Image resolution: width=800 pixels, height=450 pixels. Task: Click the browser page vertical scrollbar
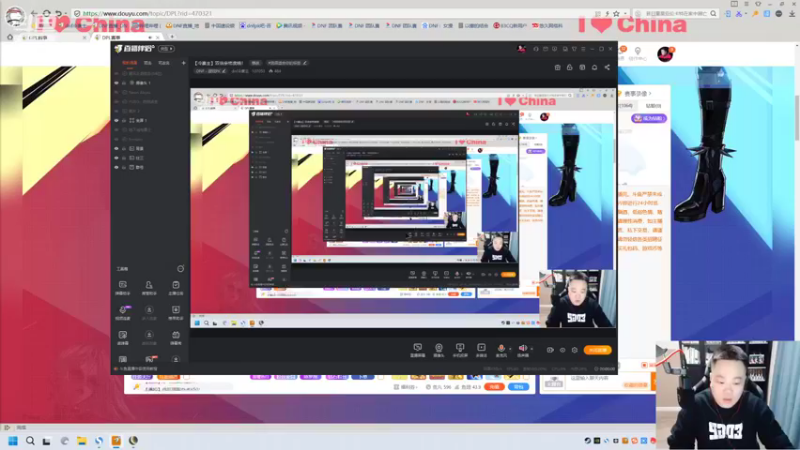point(797,117)
